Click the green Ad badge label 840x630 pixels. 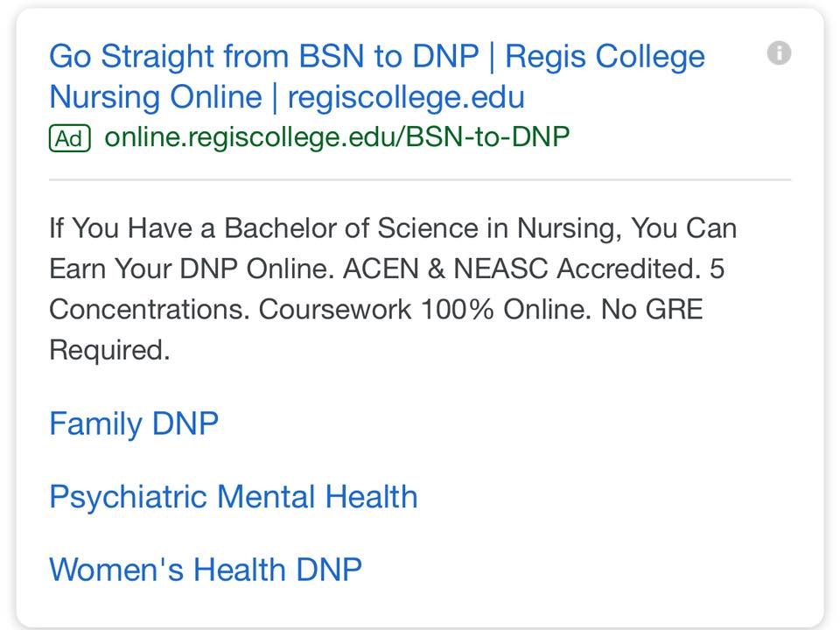pos(70,138)
